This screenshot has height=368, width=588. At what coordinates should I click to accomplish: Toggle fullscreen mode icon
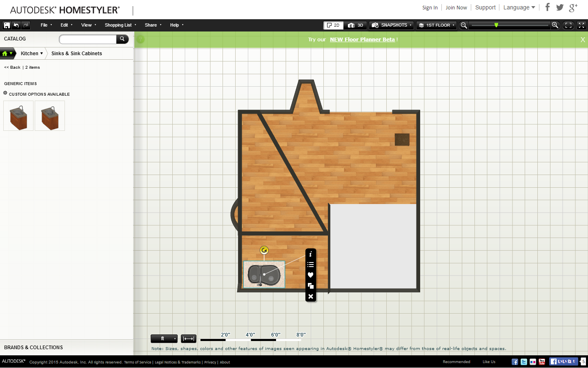(x=581, y=25)
